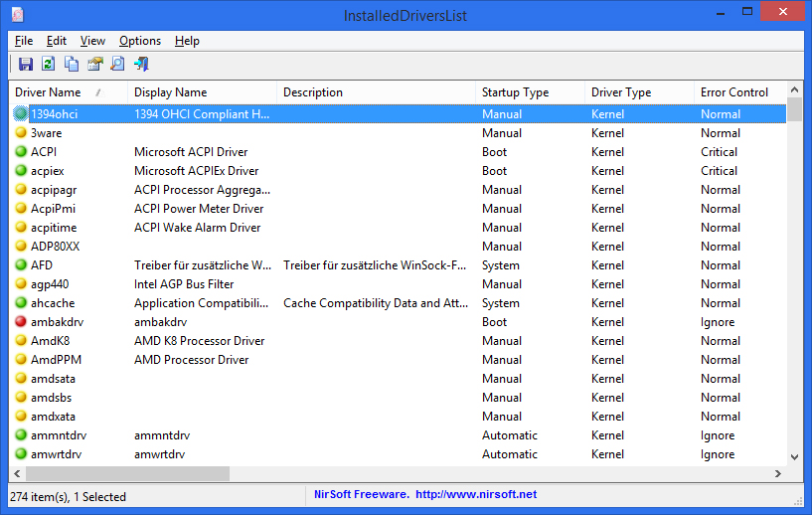
Task: Click the "ACPI Wake Alarm Driver" cell
Action: [x=198, y=228]
